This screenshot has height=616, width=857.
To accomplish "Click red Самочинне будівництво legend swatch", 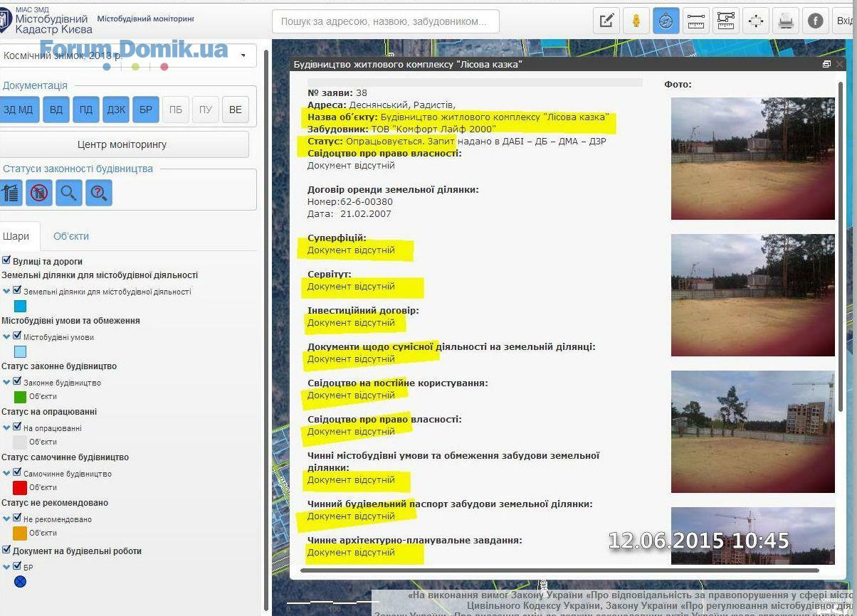I will (21, 488).
